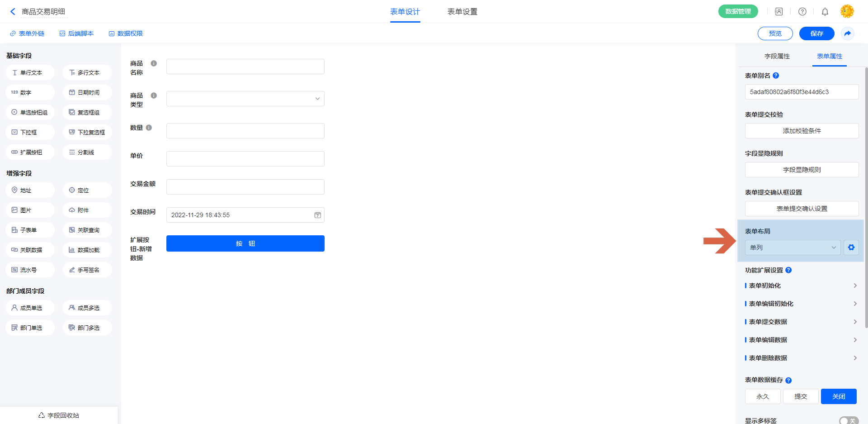
Task: Switch to the 表单设置 tab
Action: 462,12
